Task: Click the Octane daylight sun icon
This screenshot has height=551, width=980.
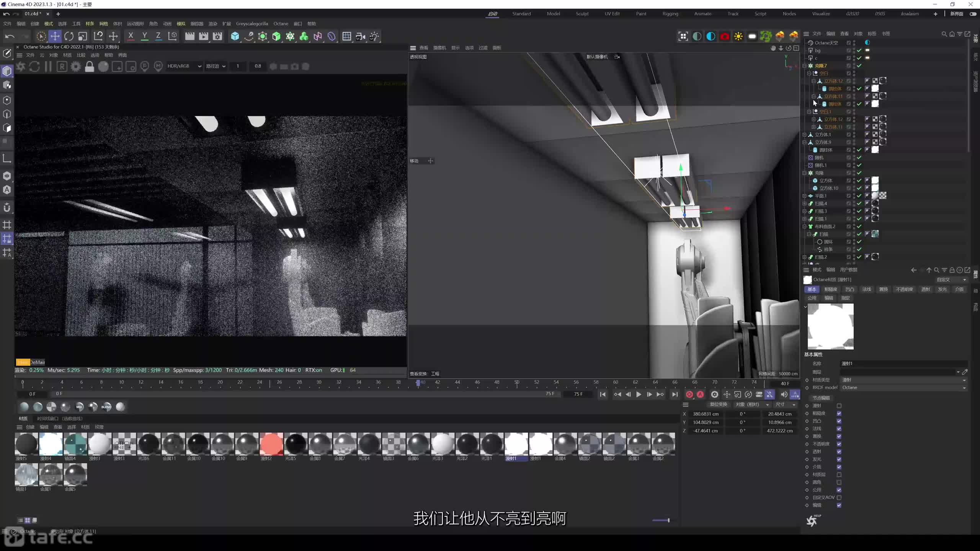Action: (x=738, y=36)
